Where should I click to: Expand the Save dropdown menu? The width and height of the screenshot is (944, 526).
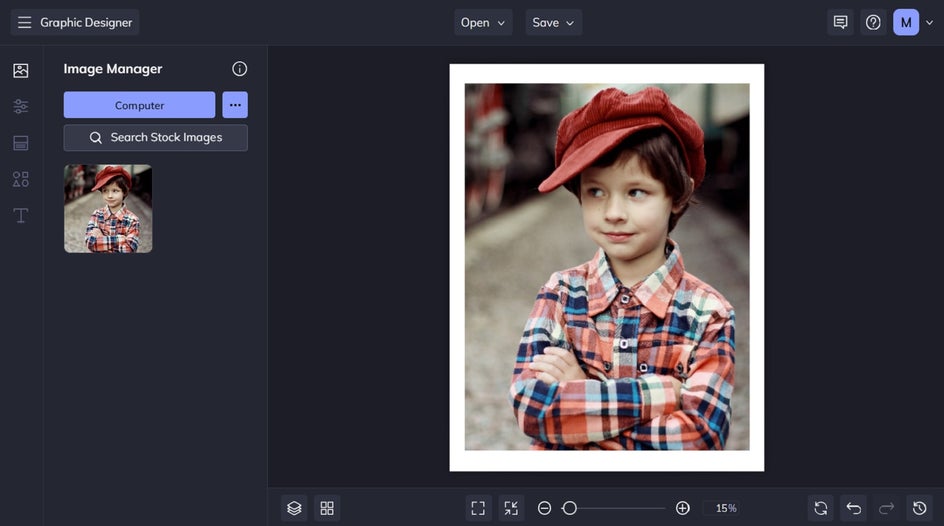[553, 22]
